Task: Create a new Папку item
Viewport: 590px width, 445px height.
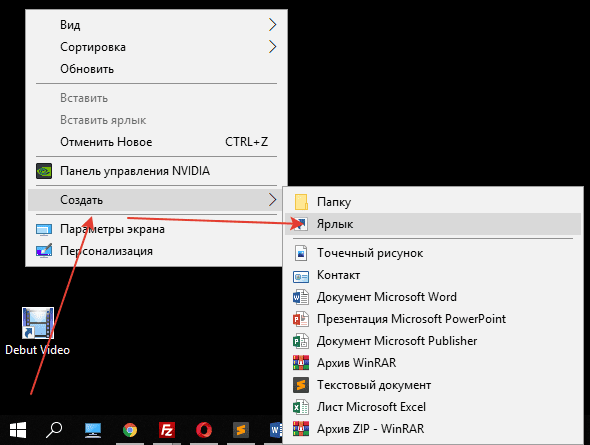Action: point(433,202)
